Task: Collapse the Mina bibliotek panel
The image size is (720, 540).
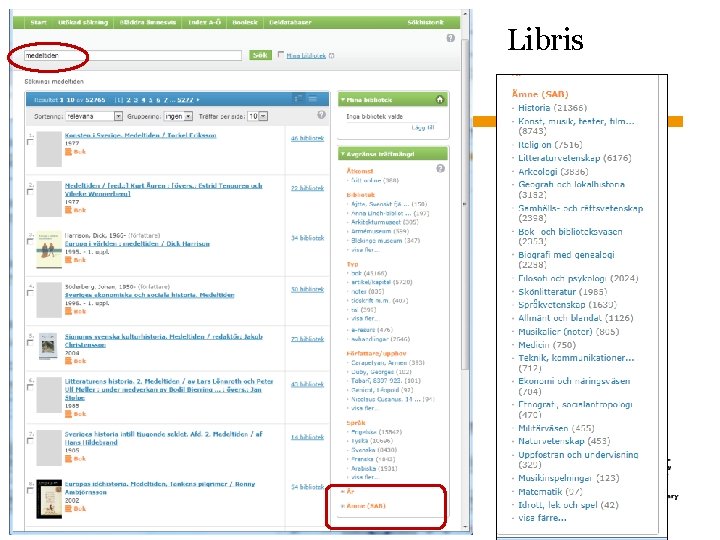Action: click(x=343, y=100)
